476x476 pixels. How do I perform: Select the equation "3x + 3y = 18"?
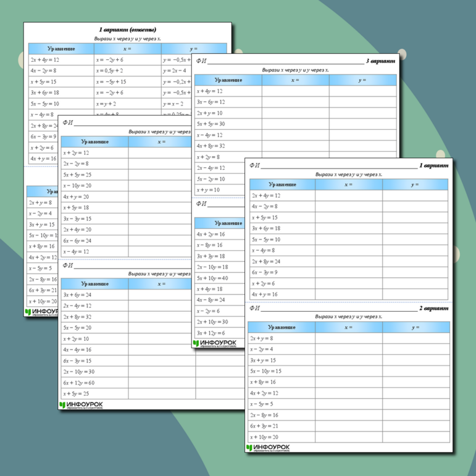(x=211, y=256)
